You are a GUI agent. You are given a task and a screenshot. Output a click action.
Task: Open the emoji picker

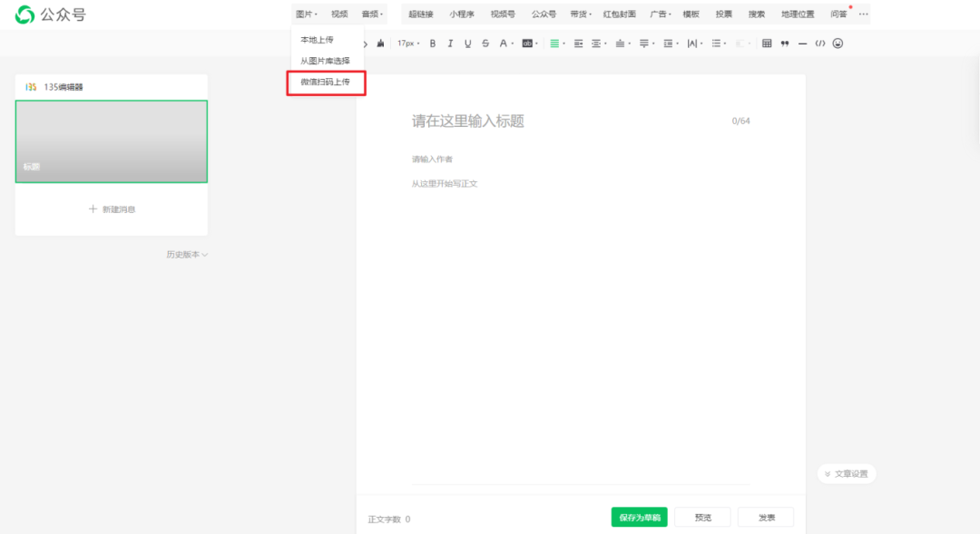838,44
